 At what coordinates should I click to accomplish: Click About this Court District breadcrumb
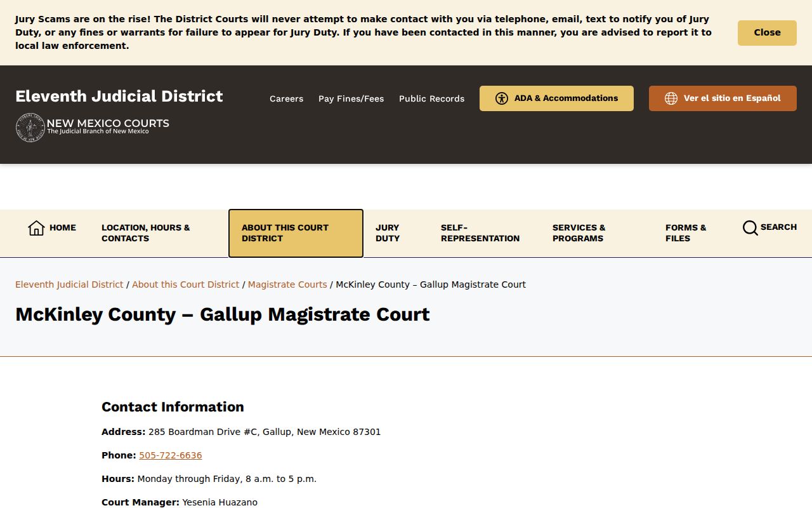click(x=185, y=284)
